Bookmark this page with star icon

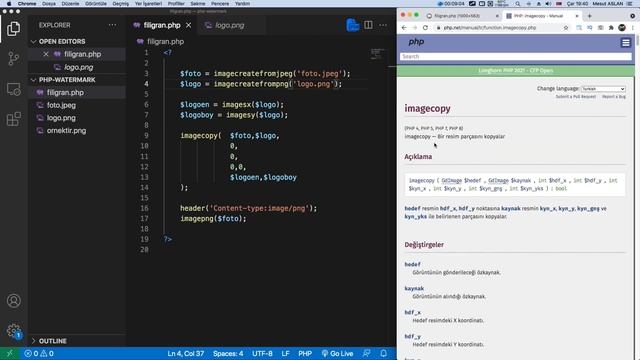566,28
